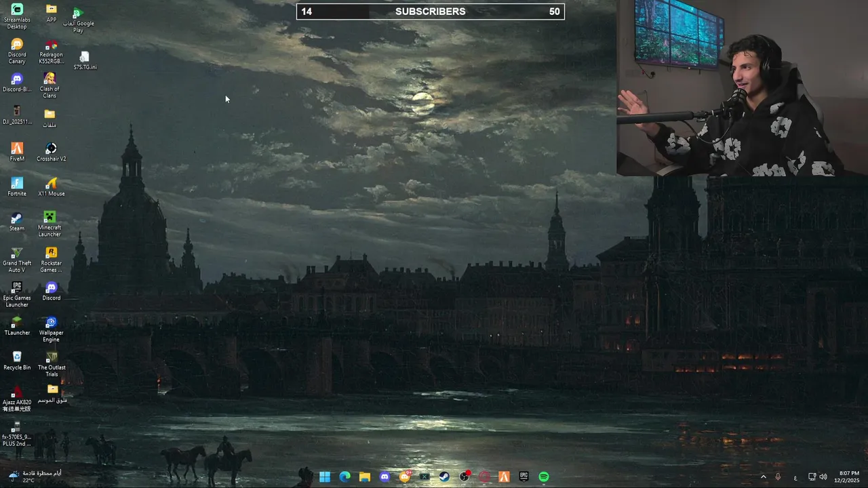Open Rockstar Games launcher shortcut

(x=51, y=260)
